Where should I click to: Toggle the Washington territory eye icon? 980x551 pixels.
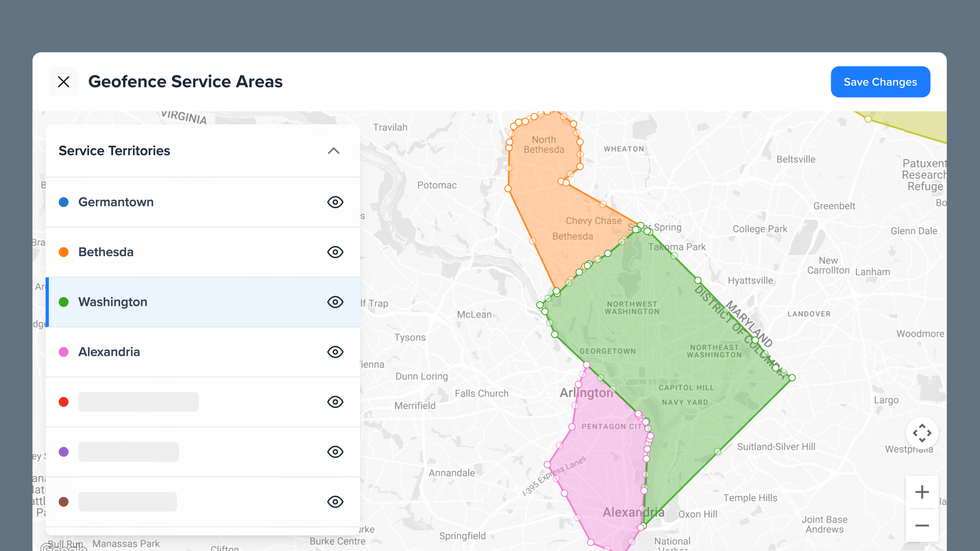(x=335, y=302)
